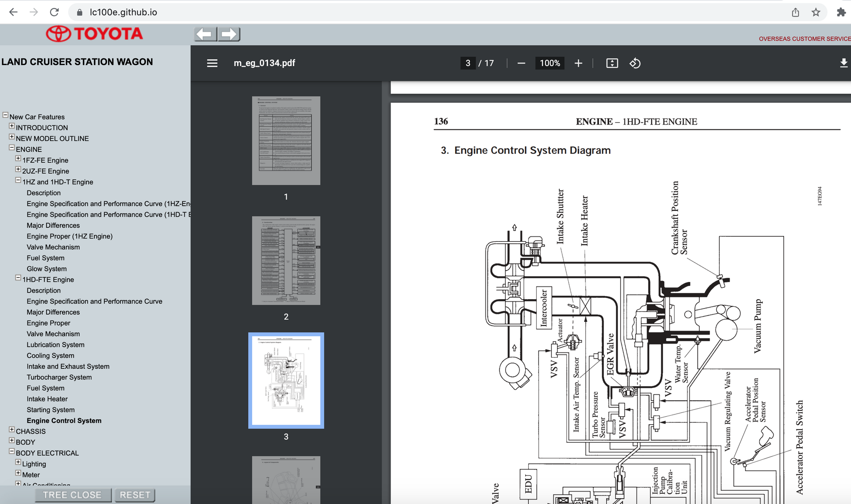Open Turbocharger System page
Image resolution: width=851 pixels, height=504 pixels.
(59, 377)
